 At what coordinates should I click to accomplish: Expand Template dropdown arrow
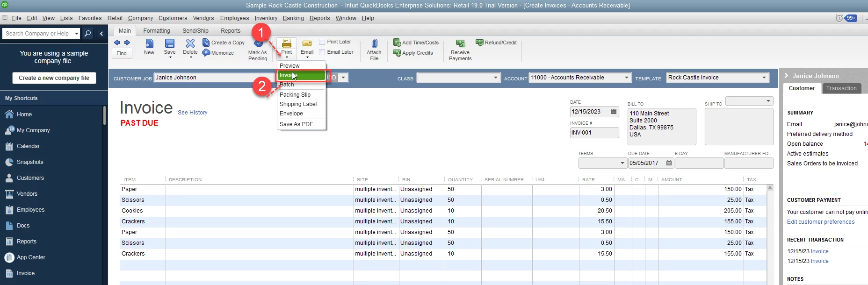(x=764, y=78)
